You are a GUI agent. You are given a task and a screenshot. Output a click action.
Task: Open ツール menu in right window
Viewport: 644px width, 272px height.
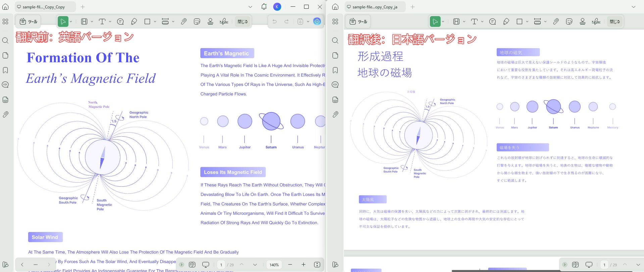coord(358,21)
